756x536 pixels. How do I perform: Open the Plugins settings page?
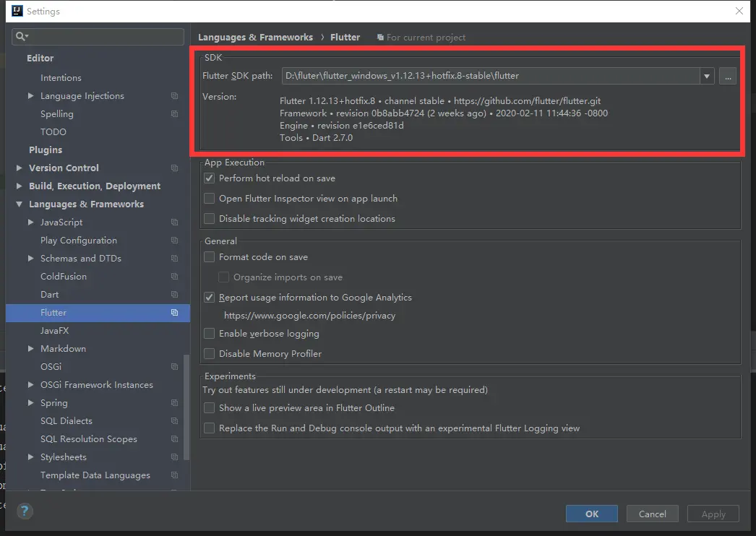46,150
